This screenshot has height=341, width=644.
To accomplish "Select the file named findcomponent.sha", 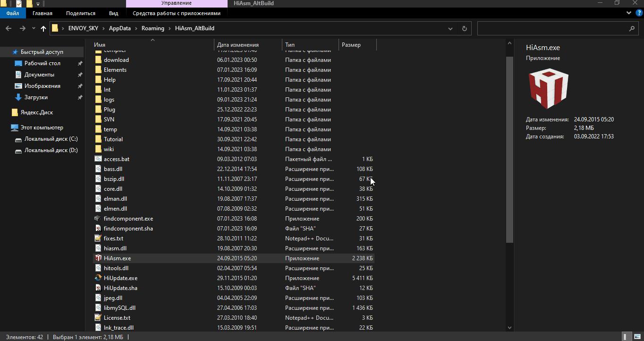I will point(128,229).
